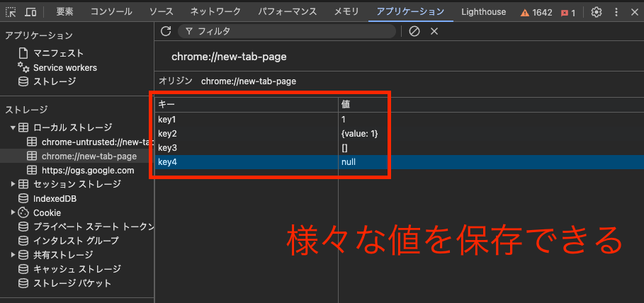Viewport: 644px width, 303px height.
Task: Select the Cookie item
Action: tap(47, 212)
